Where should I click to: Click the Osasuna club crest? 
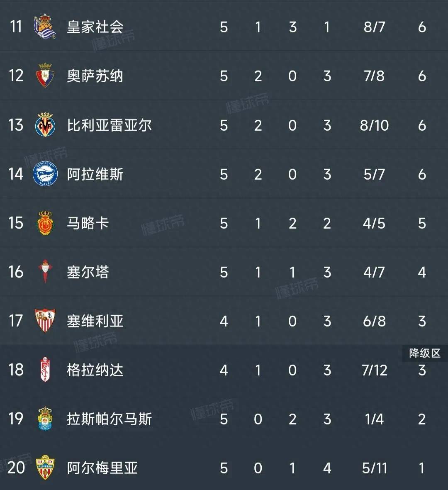tap(45, 76)
